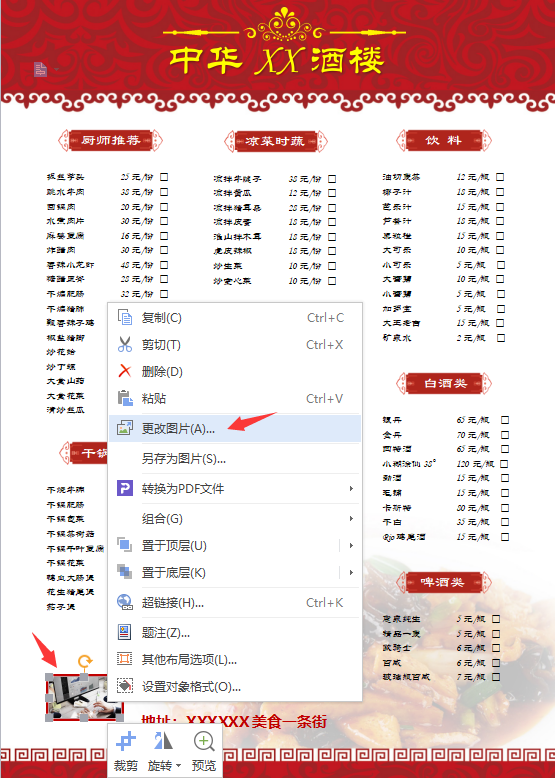Click the 凉菜时蔬 section header

(x=275, y=141)
